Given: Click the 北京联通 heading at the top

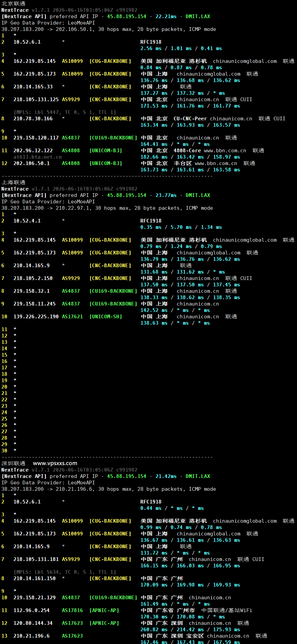Looking at the screenshot, I should [x=13, y=4].
